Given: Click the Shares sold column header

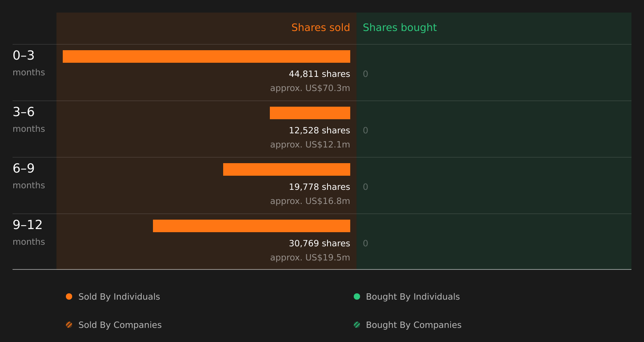Looking at the screenshot, I should click(x=321, y=27).
